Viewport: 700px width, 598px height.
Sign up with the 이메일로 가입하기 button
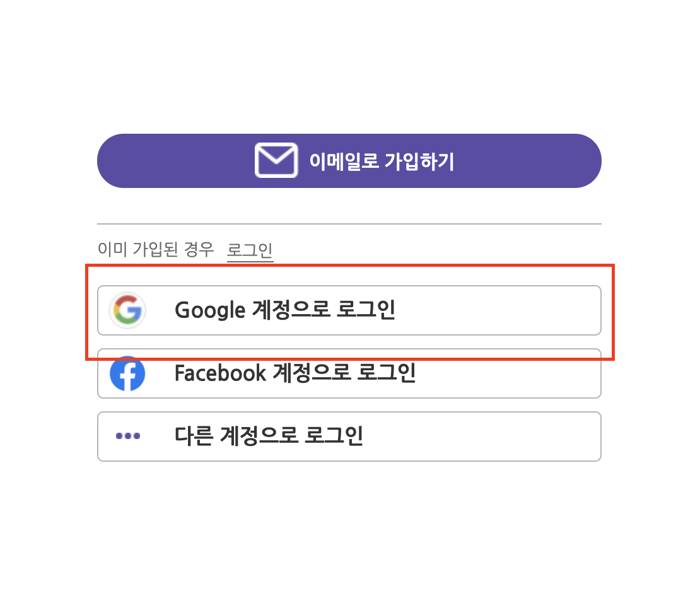(x=349, y=161)
